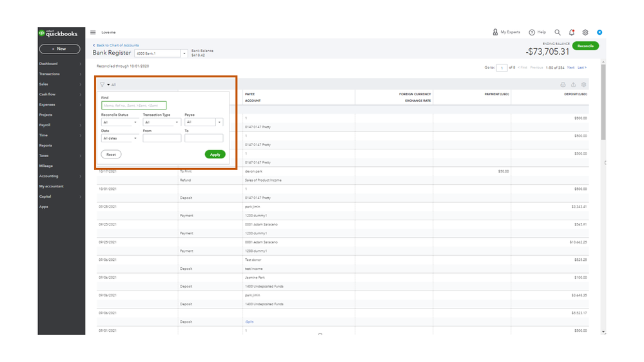The height and width of the screenshot is (362, 644).
Task: Click the $50.00 payment amount
Action: (x=503, y=171)
